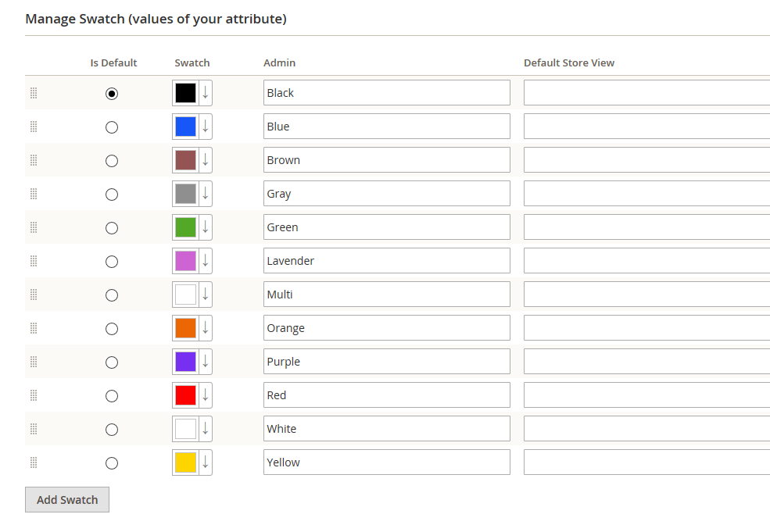Click the Orange row drag handle
Image resolution: width=770 pixels, height=532 pixels.
(x=34, y=328)
